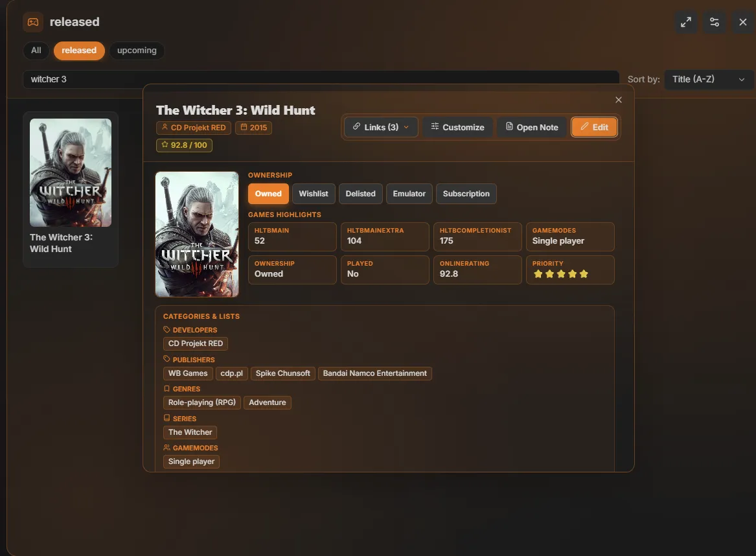Open the large Witcher cover art in detail popup

coord(197,235)
